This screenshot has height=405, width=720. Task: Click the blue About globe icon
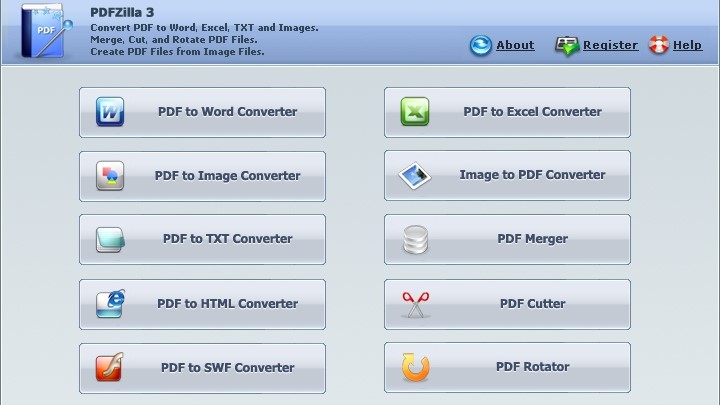[481, 45]
